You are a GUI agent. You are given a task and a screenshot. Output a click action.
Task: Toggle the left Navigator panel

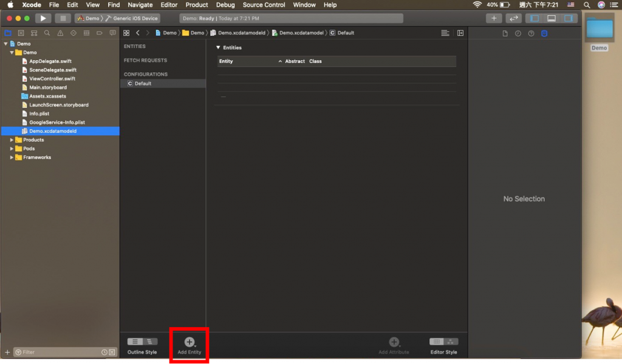[x=535, y=18]
